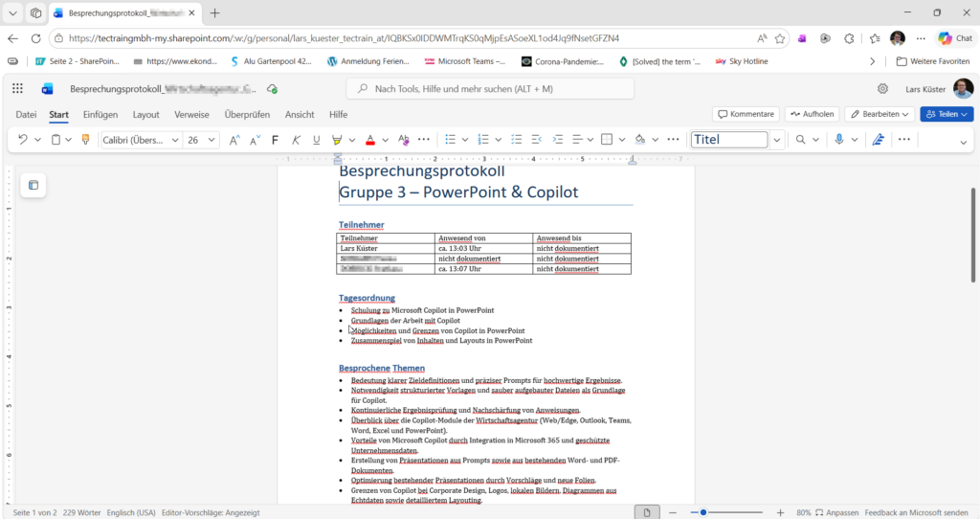Click the Kommentare button
The image size is (980, 519).
point(746,115)
